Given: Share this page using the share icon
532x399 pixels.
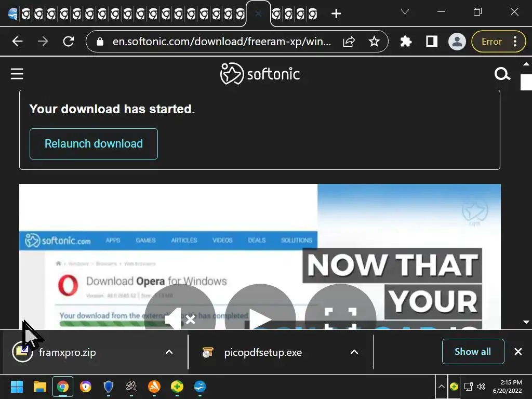Looking at the screenshot, I should click(349, 42).
